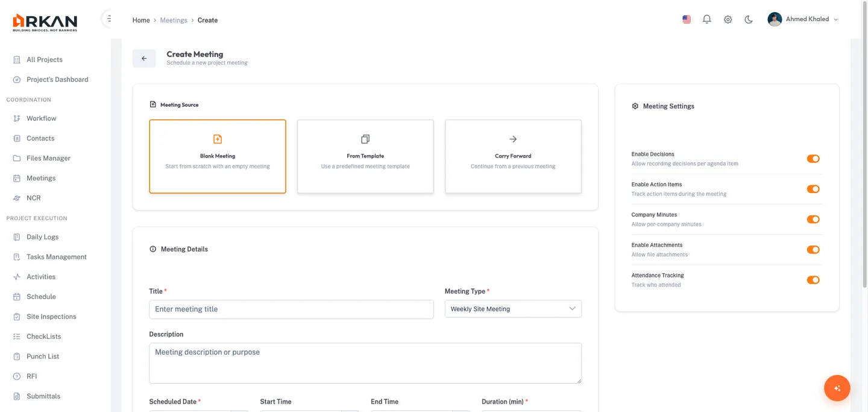Go to Site Inspections

pos(51,316)
